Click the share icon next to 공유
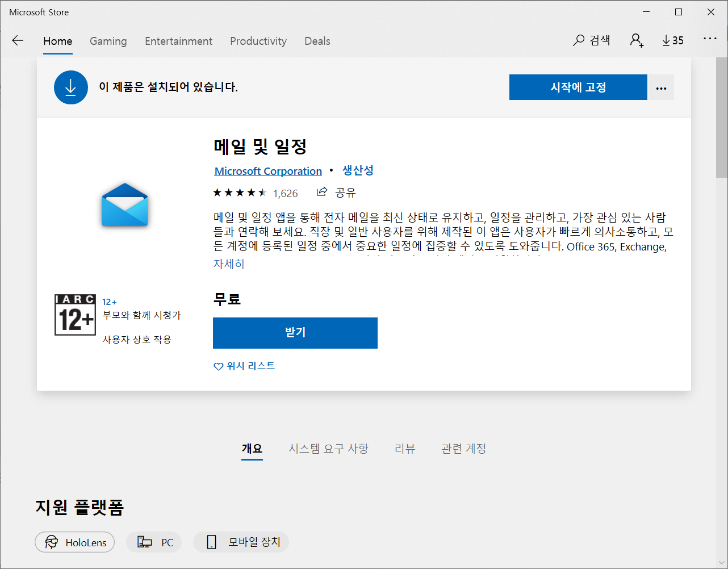This screenshot has width=728, height=569. click(x=322, y=192)
